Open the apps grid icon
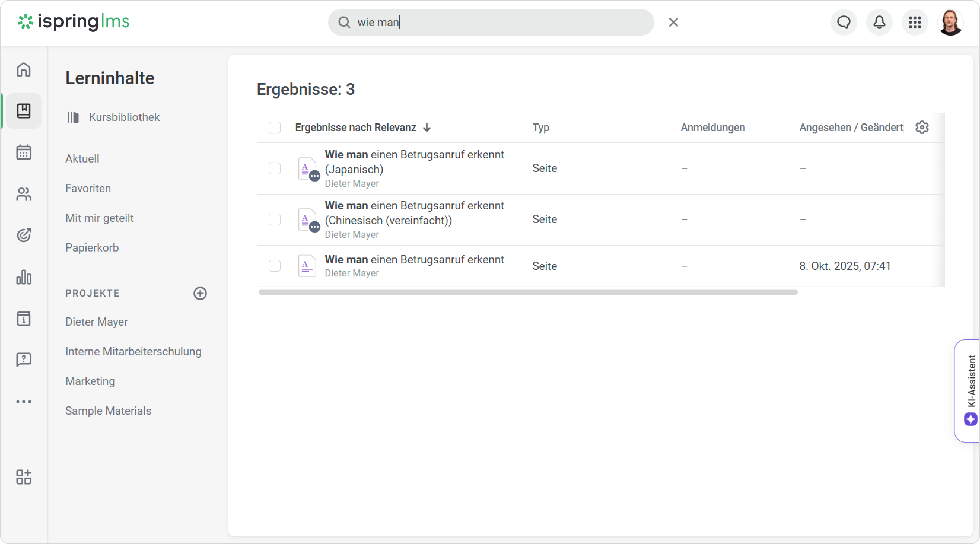Image resolution: width=980 pixels, height=544 pixels. (x=915, y=22)
